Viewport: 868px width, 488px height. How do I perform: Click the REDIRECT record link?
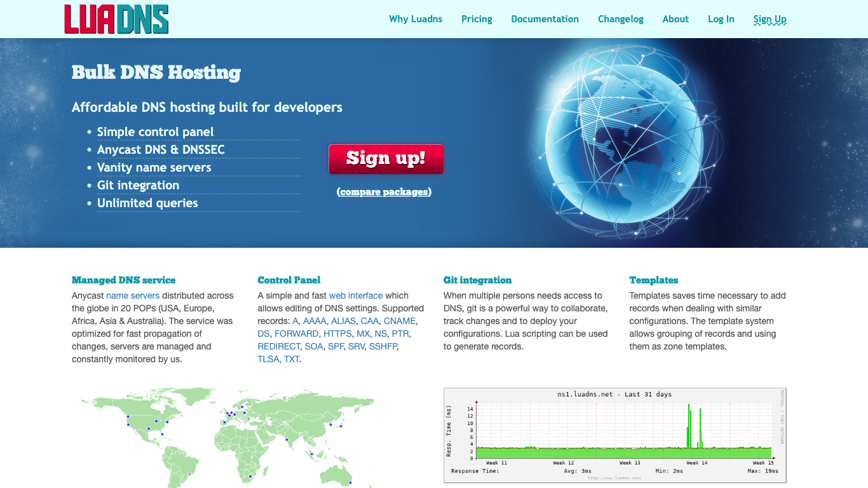278,346
